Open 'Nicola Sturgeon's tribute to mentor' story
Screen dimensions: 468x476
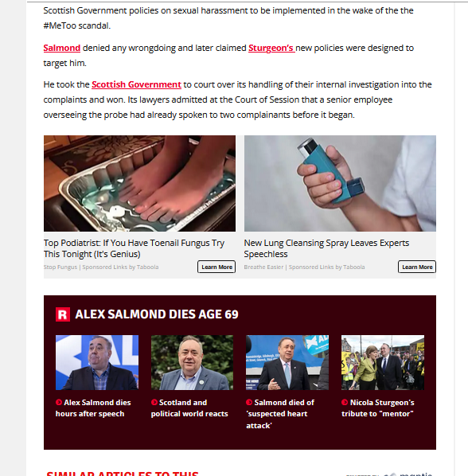[x=378, y=408]
